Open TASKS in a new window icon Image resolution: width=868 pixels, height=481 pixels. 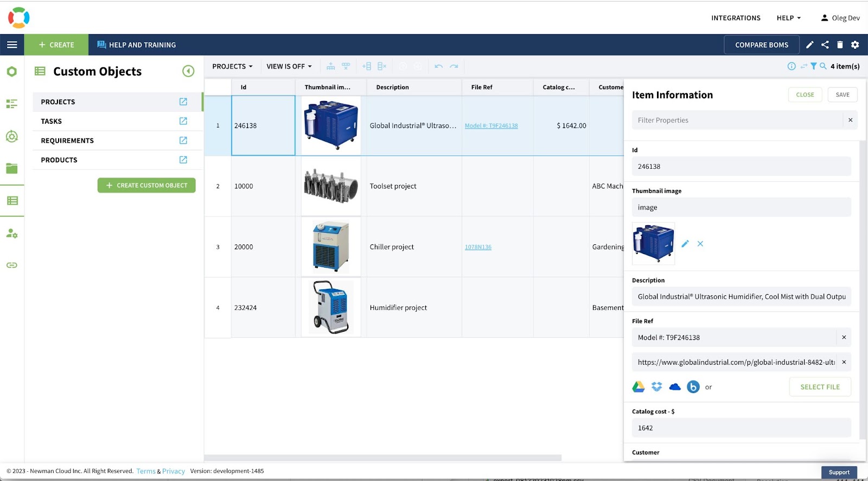pyautogui.click(x=183, y=121)
